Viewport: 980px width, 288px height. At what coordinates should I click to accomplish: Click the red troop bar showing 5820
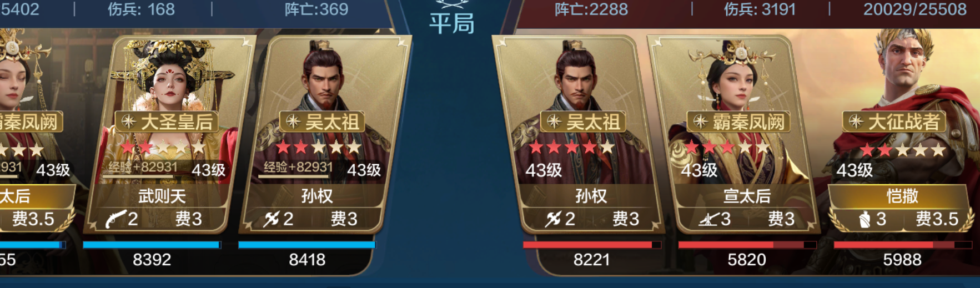(x=747, y=245)
